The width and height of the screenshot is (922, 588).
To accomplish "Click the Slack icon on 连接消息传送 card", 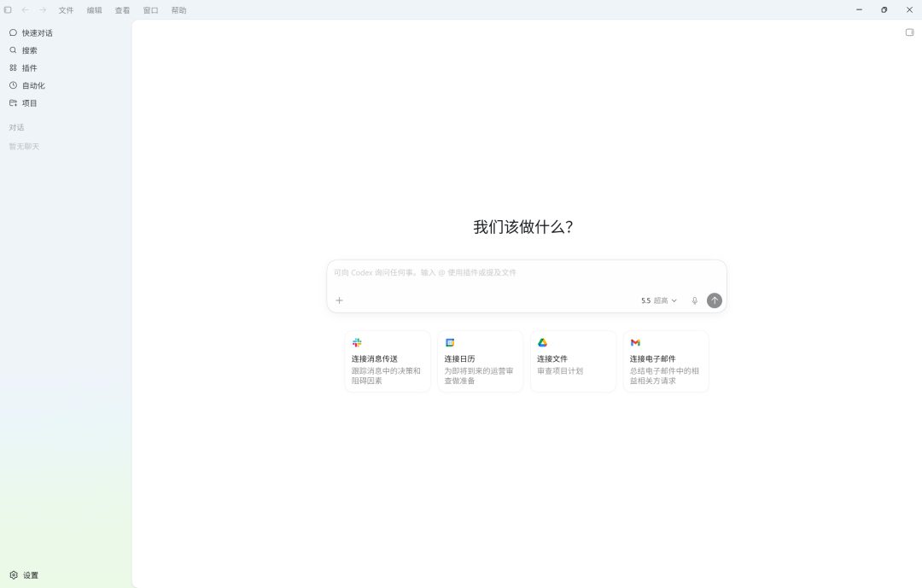I will coord(357,343).
